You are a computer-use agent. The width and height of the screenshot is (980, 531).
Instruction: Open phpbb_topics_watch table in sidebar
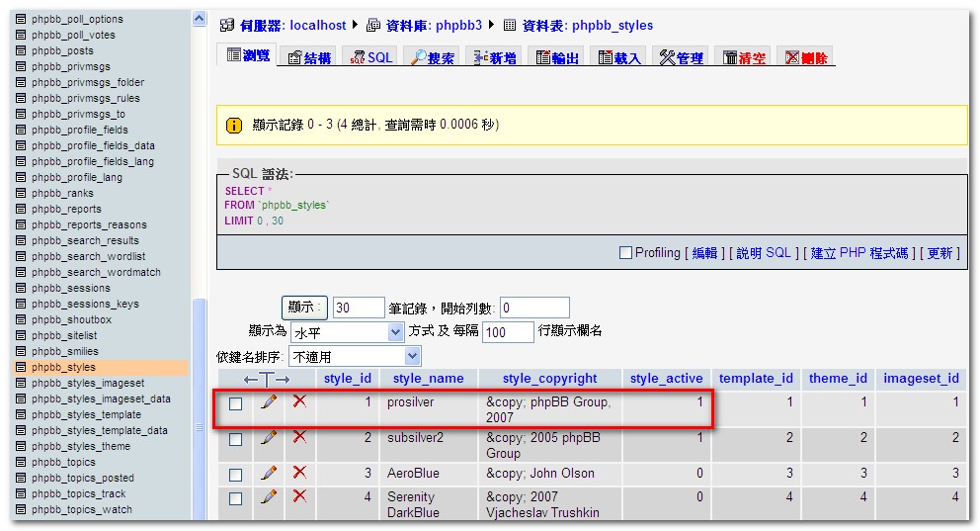pos(82,509)
